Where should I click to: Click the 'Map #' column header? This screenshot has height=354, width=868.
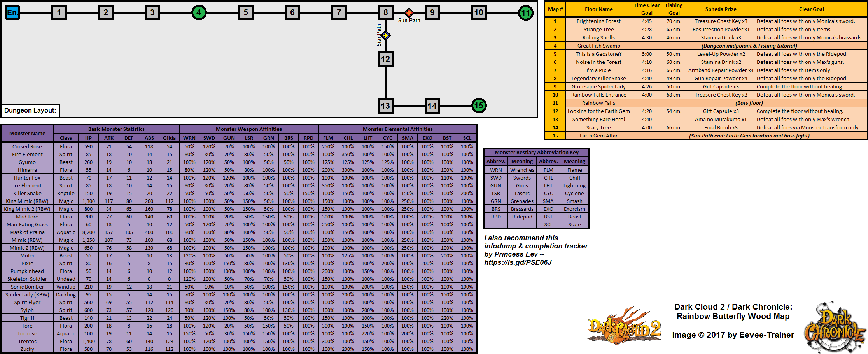pyautogui.click(x=555, y=9)
